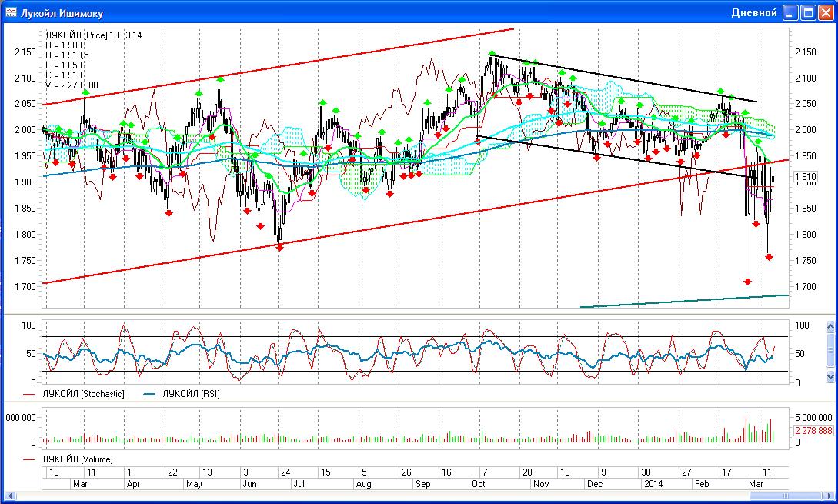Click the 2014 year label on the time axis
This screenshot has height=504, width=838.
click(x=653, y=484)
